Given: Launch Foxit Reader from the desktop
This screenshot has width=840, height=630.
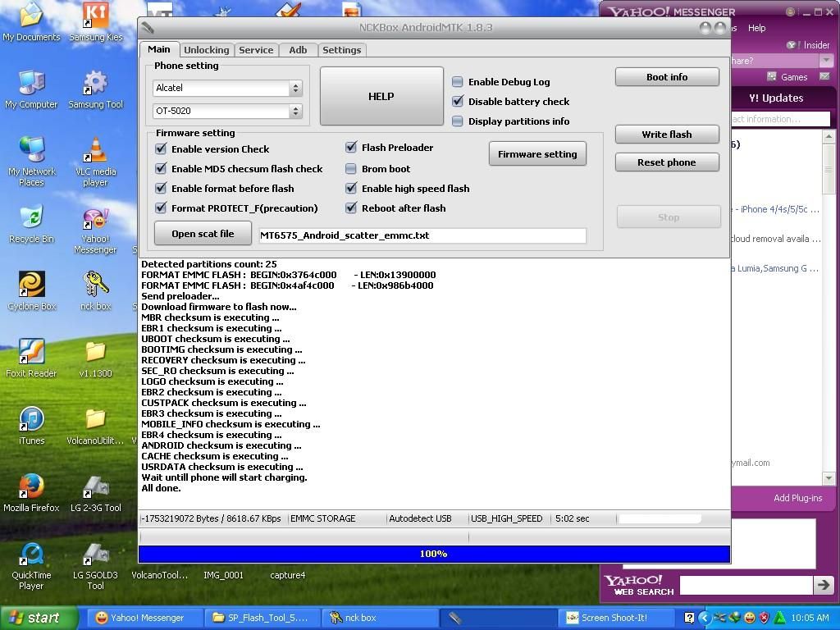Looking at the screenshot, I should click(31, 354).
